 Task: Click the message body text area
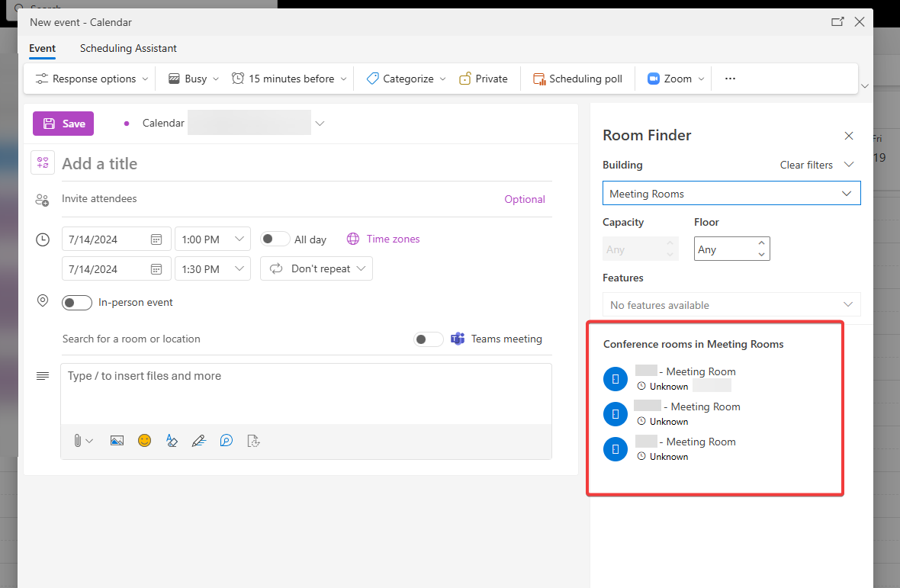(306, 394)
